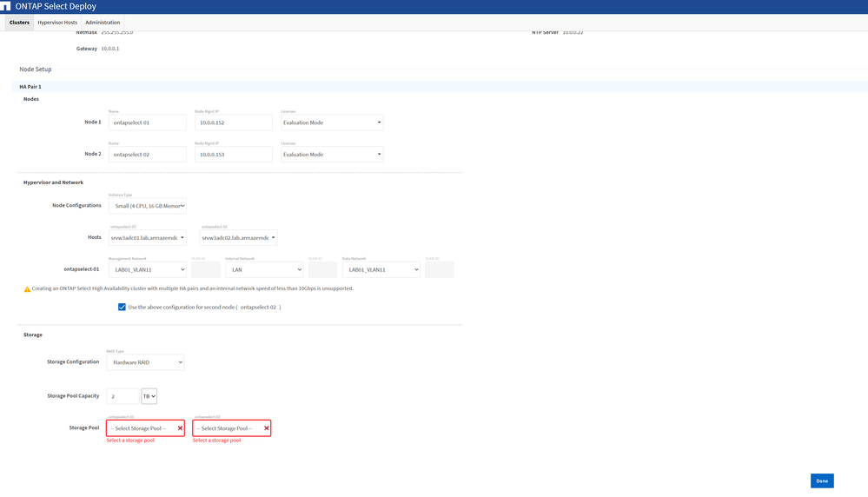Image resolution: width=868 pixels, height=497 pixels.
Task: Click the Node Configurations label
Action: 76,205
